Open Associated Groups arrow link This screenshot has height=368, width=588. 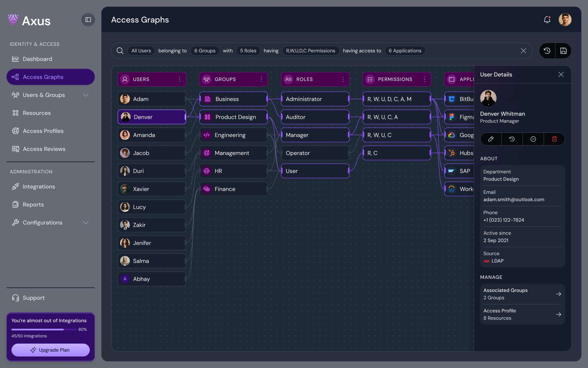click(558, 294)
